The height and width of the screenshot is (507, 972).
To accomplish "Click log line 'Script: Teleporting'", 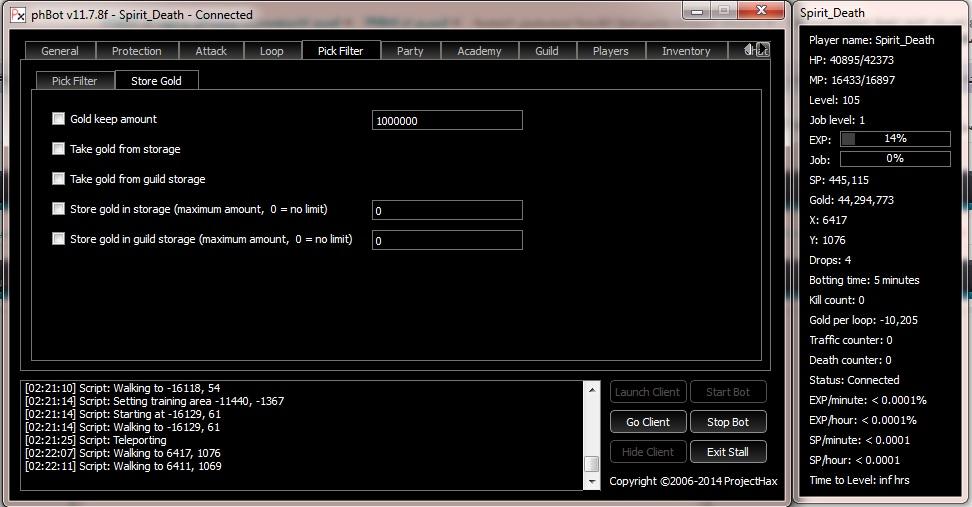I will coord(95,440).
